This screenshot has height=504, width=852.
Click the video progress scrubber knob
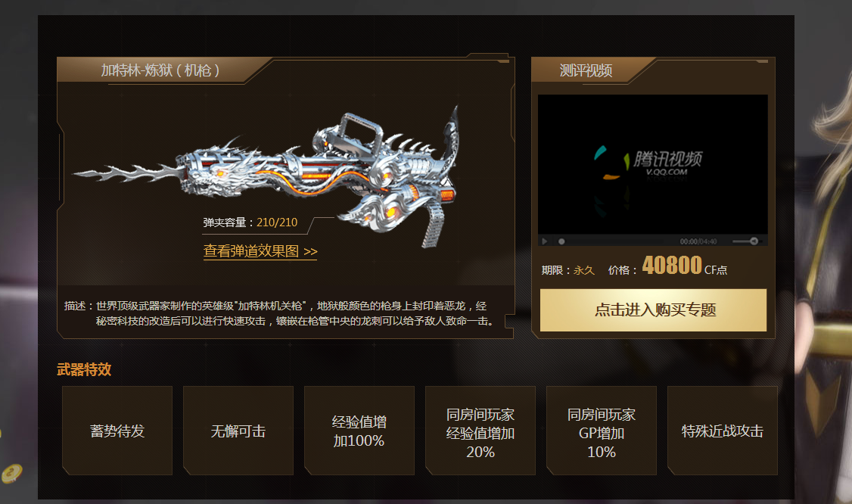561,241
